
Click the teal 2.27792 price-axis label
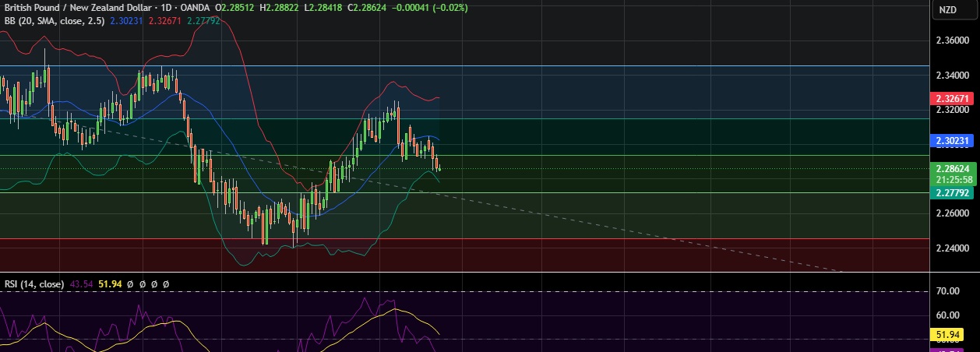(x=952, y=192)
